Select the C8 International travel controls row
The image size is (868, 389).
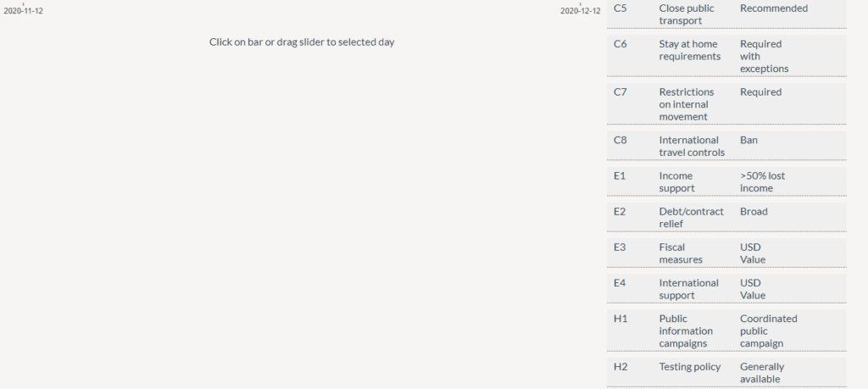[726, 146]
